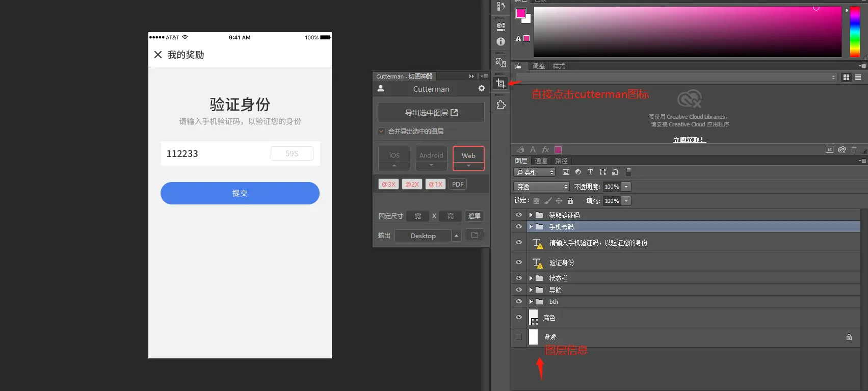
Task: Switch to the 通道 tab
Action: [541, 161]
